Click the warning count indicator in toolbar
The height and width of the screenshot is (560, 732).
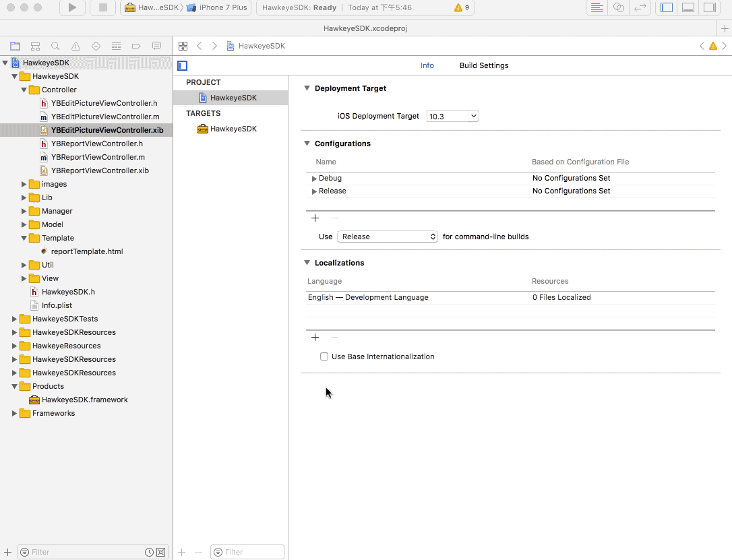click(462, 7)
